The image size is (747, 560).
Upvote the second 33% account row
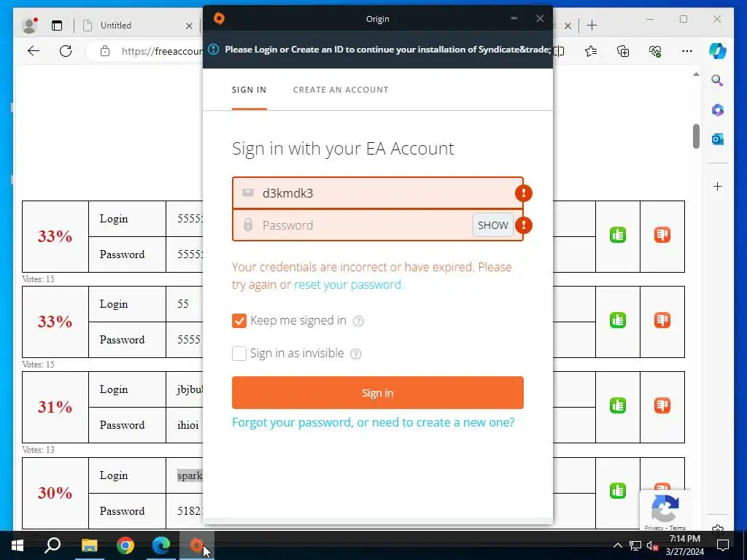click(x=618, y=320)
